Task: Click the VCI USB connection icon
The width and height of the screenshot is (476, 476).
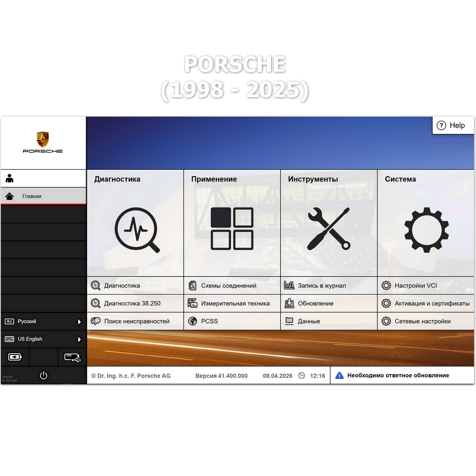Action: click(x=72, y=357)
